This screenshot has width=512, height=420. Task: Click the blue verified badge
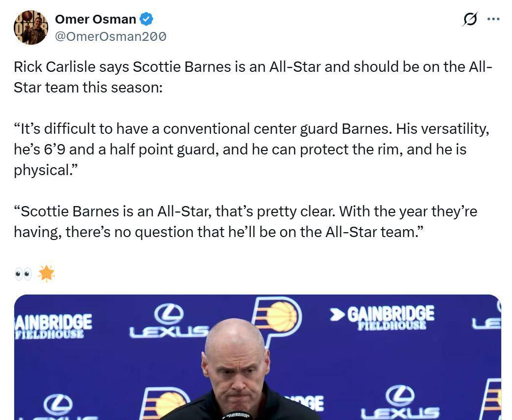[x=146, y=19]
